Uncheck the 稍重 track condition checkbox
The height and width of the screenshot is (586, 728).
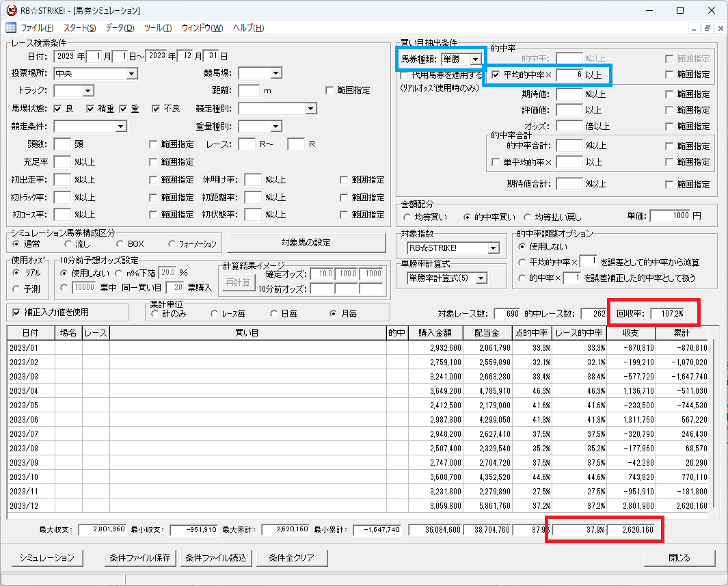[90, 109]
